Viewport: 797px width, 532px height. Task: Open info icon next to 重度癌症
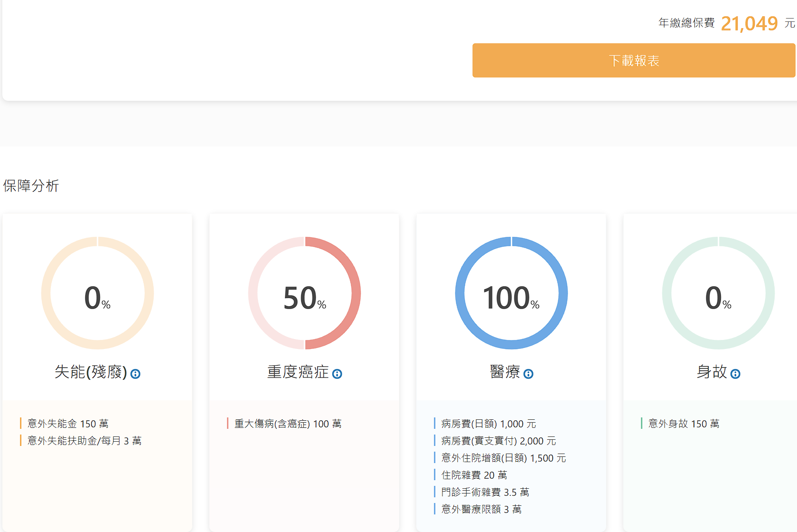(337, 374)
